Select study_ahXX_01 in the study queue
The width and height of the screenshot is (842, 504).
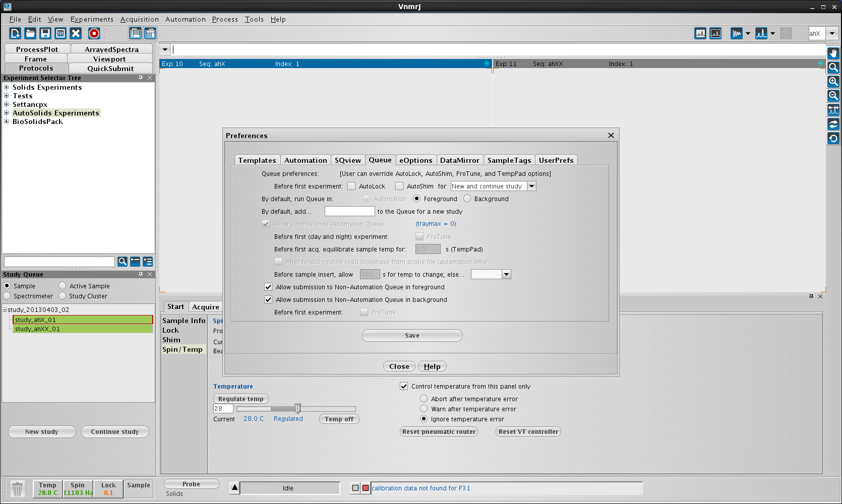coord(37,329)
